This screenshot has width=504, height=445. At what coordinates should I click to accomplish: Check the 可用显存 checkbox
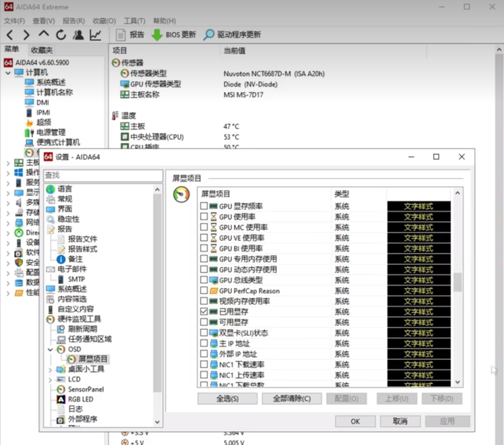coord(204,323)
